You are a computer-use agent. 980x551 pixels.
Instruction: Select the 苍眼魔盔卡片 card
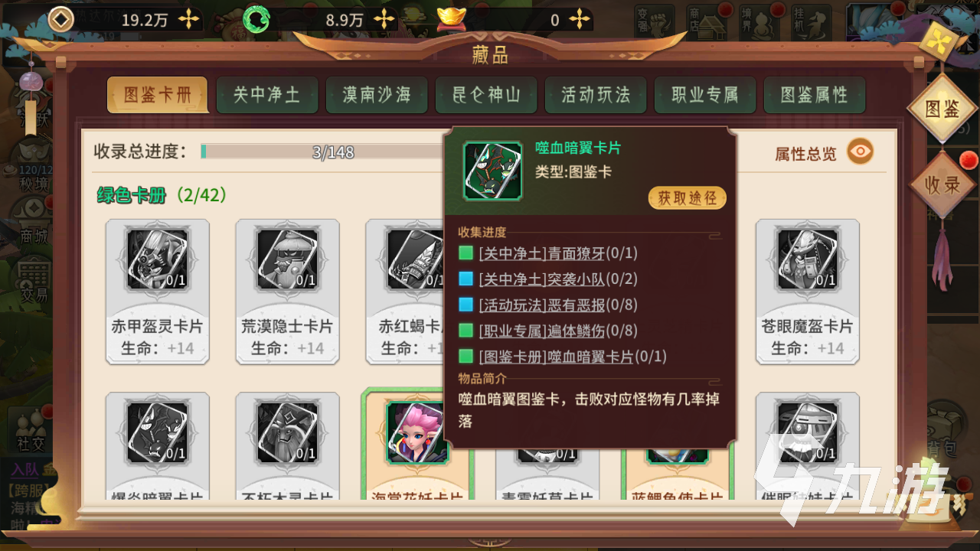click(807, 292)
